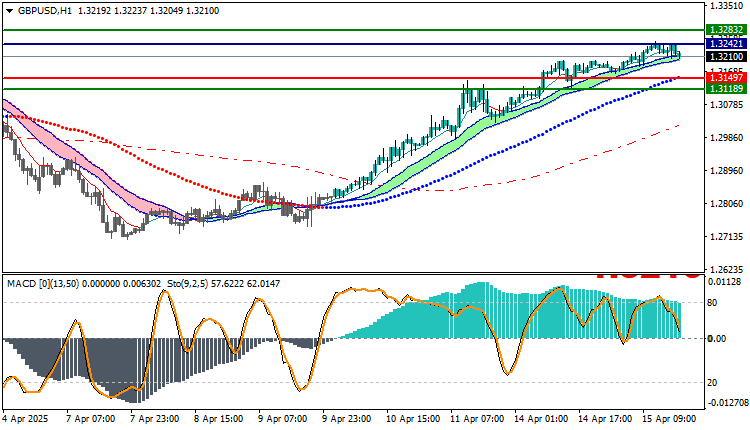Image resolution: width=750 pixels, height=430 pixels.
Task: Click the 1.29860 price scale value
Action: (x=727, y=137)
